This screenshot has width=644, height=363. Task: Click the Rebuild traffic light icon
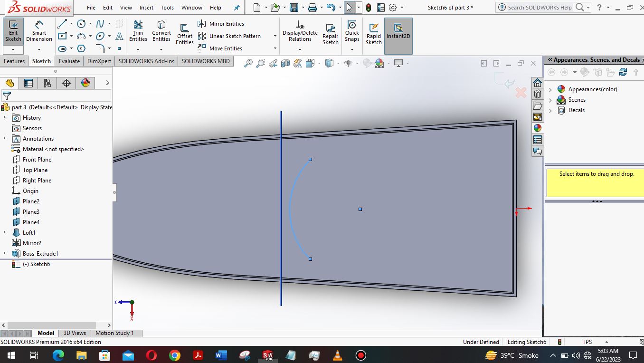[369, 8]
